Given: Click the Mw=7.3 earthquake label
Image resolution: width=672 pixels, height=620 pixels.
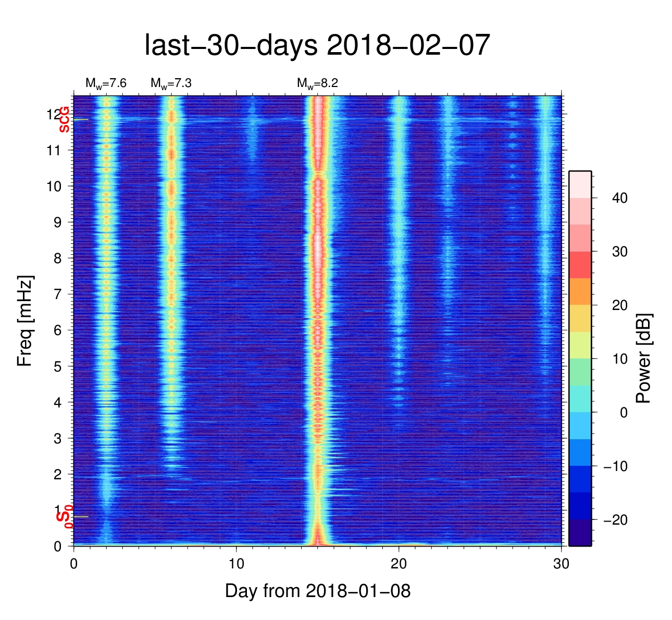Looking at the screenshot, I should pyautogui.click(x=171, y=83).
